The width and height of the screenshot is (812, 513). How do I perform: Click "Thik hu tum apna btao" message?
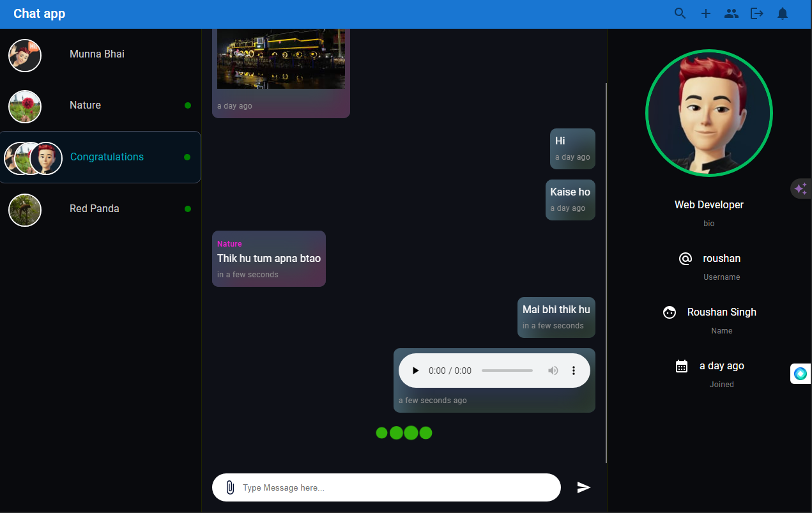269,259
